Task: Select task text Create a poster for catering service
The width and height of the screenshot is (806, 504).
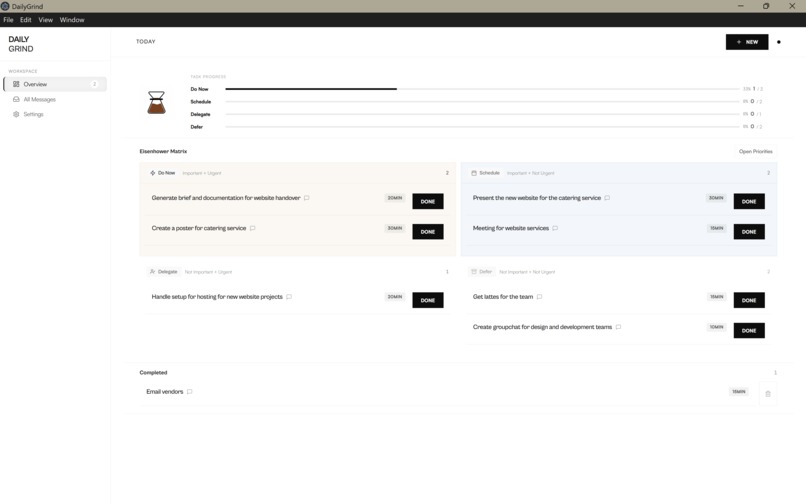Action: [199, 228]
